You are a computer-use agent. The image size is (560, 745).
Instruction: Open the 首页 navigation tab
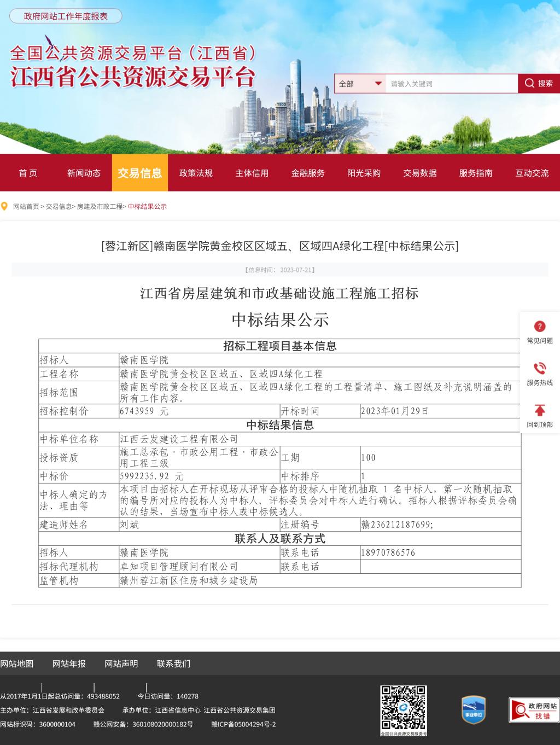click(28, 173)
